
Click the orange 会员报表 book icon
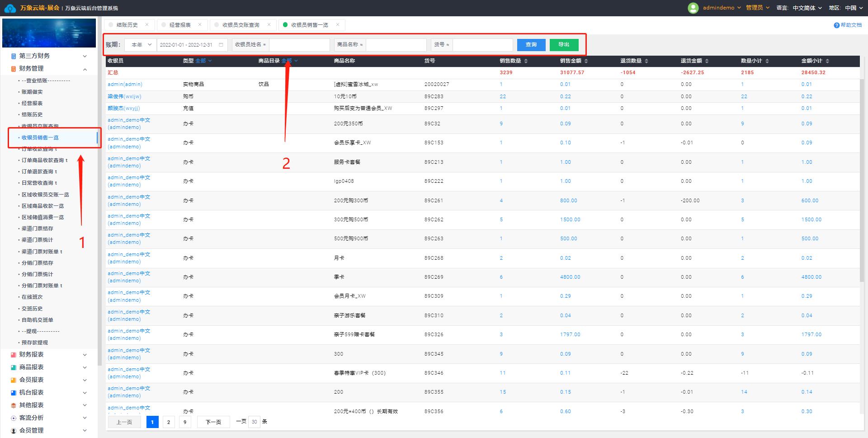point(14,380)
